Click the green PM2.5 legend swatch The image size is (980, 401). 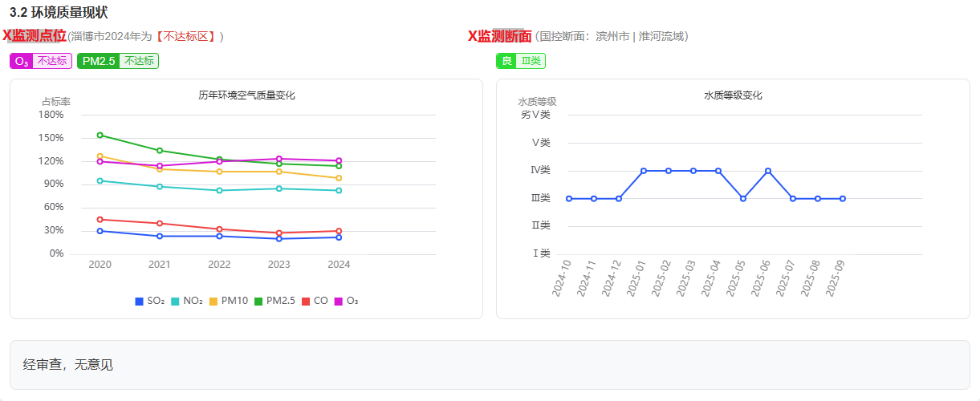click(x=259, y=301)
